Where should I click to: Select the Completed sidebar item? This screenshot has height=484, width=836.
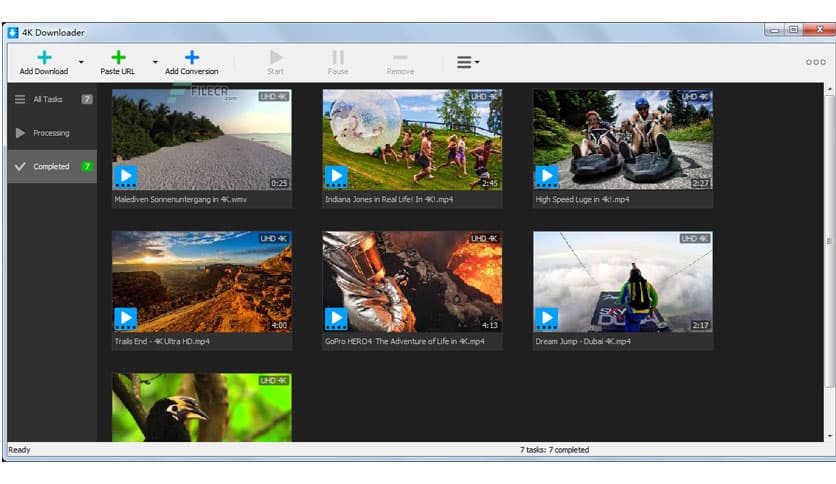[x=52, y=166]
